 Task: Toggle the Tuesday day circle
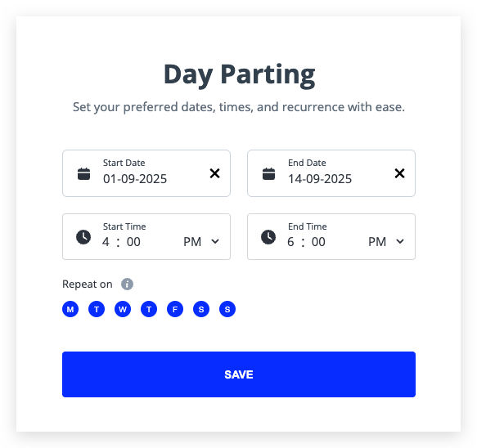tap(97, 309)
